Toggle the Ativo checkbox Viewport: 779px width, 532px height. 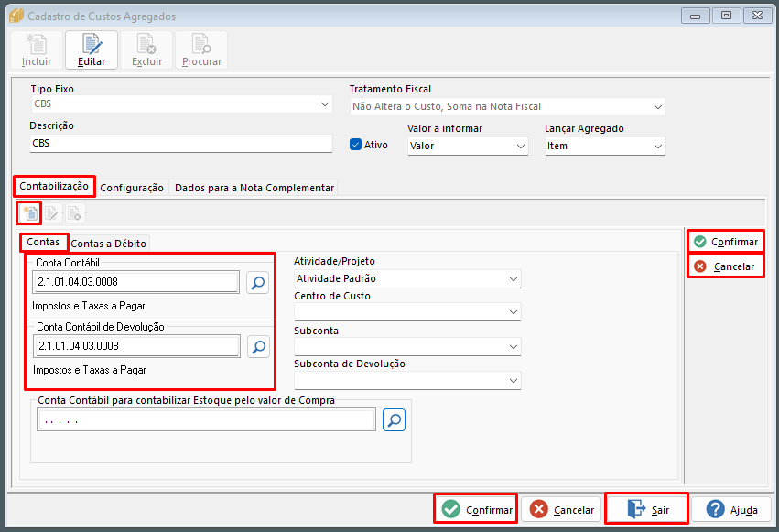tap(356, 145)
